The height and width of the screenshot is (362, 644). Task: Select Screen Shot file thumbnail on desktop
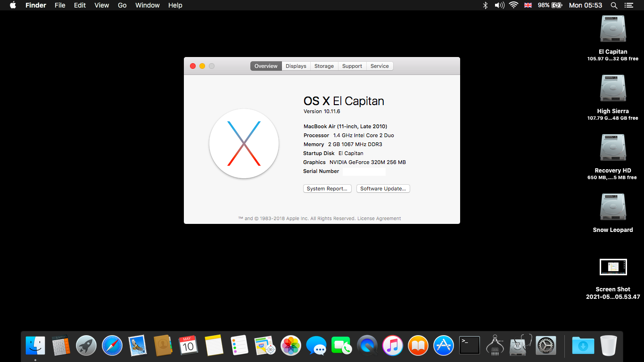click(x=613, y=267)
